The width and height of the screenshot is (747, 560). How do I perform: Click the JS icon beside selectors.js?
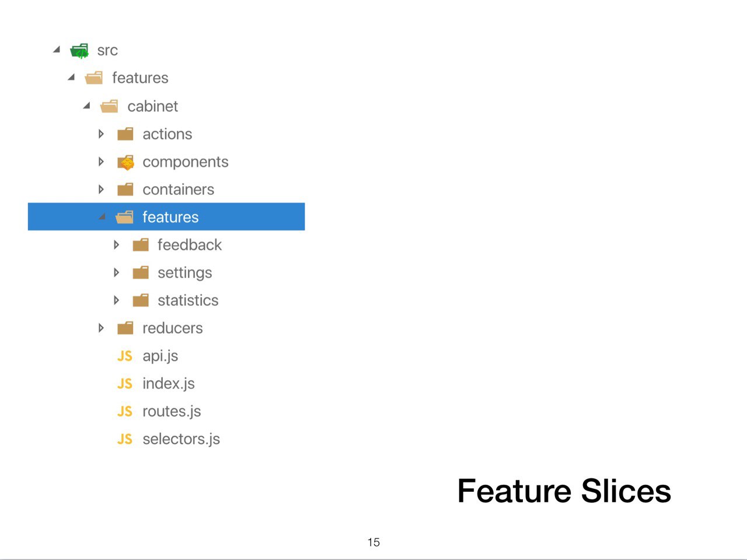125,439
